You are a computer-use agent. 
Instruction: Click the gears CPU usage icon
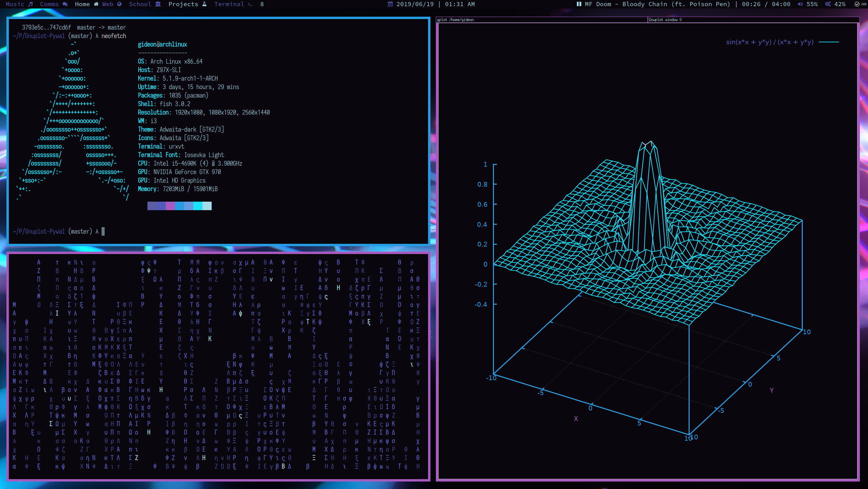828,4
